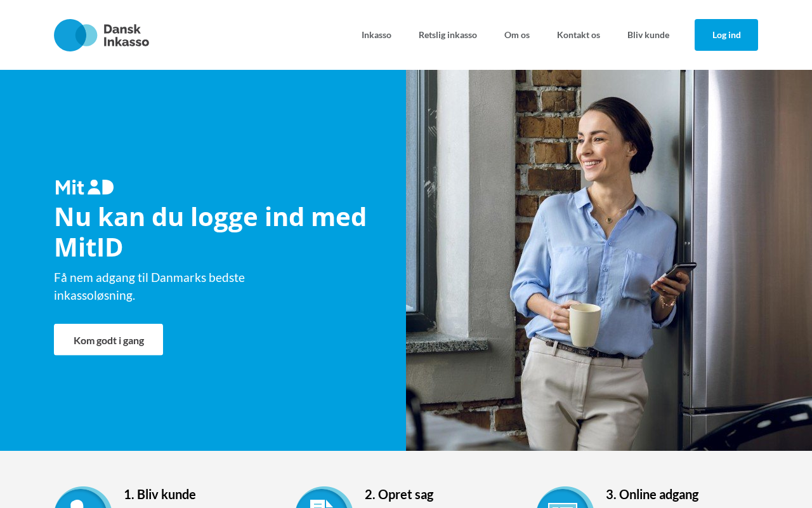Screen dimensions: 812x508
Task: Click the MitID logo in the banner
Action: 84,187
